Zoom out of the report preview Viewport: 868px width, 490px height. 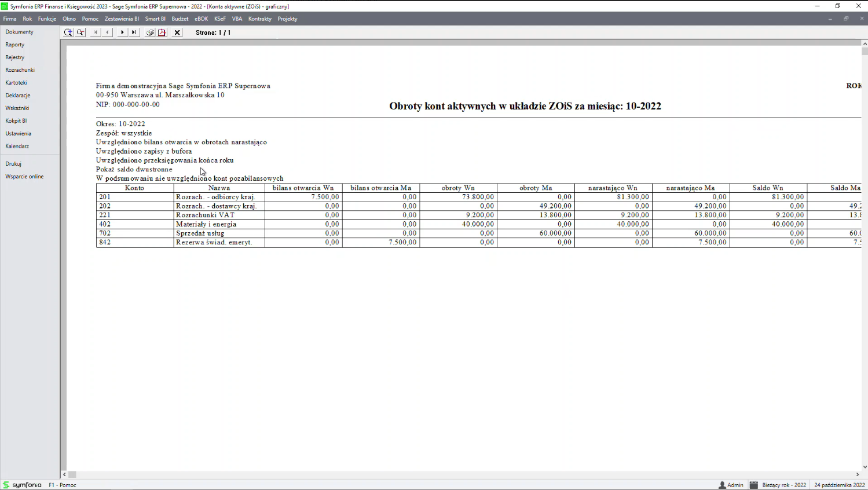81,32
